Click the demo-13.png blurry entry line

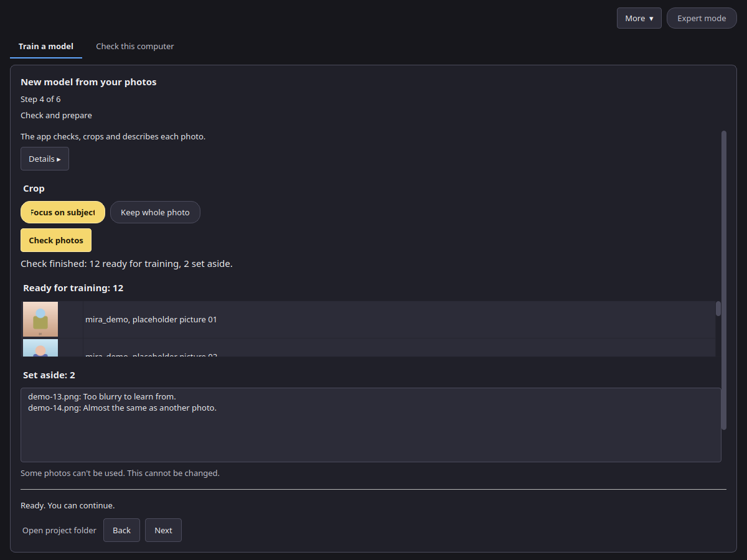102,396
